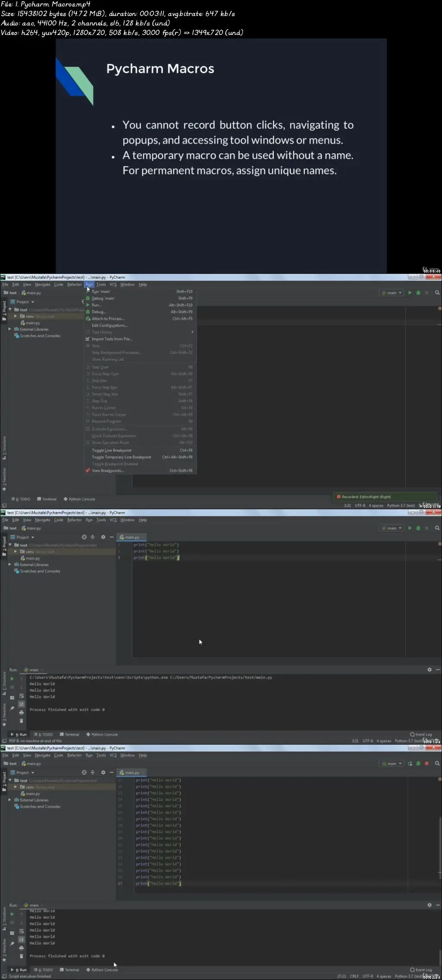Open the main run configuration dropdown in Run-menu window

click(x=392, y=293)
